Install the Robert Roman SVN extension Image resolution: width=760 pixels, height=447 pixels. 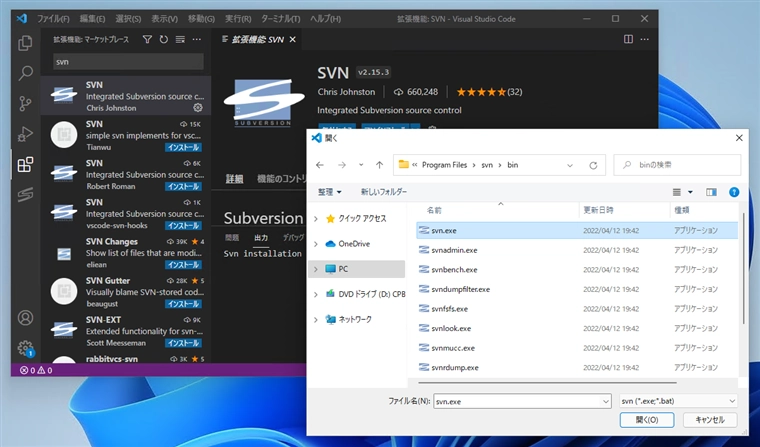tap(183, 187)
